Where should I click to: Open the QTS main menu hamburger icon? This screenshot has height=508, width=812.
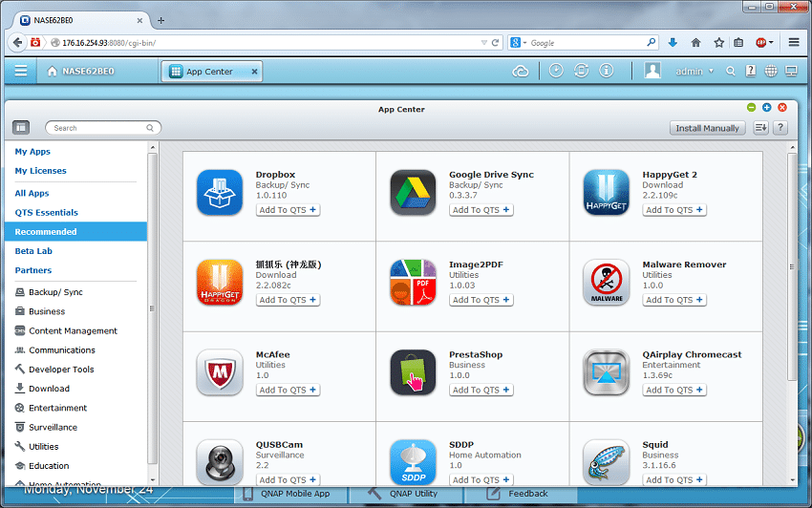[x=21, y=71]
